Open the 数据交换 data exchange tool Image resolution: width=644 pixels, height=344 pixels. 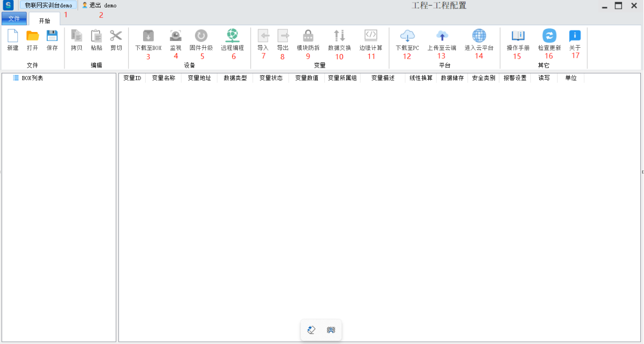click(x=340, y=36)
